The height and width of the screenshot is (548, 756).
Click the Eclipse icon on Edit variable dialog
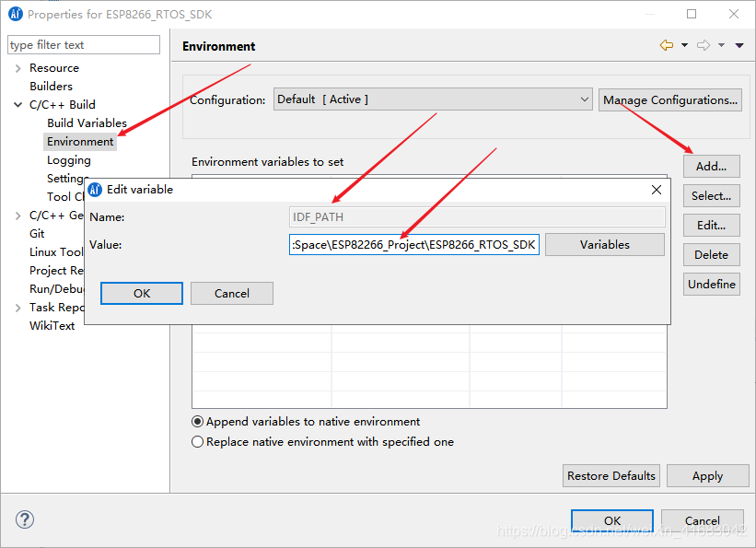point(95,190)
